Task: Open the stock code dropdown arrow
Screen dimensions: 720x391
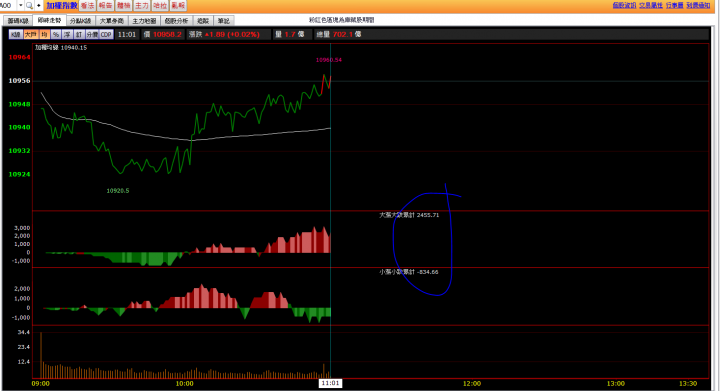Action: (21, 6)
